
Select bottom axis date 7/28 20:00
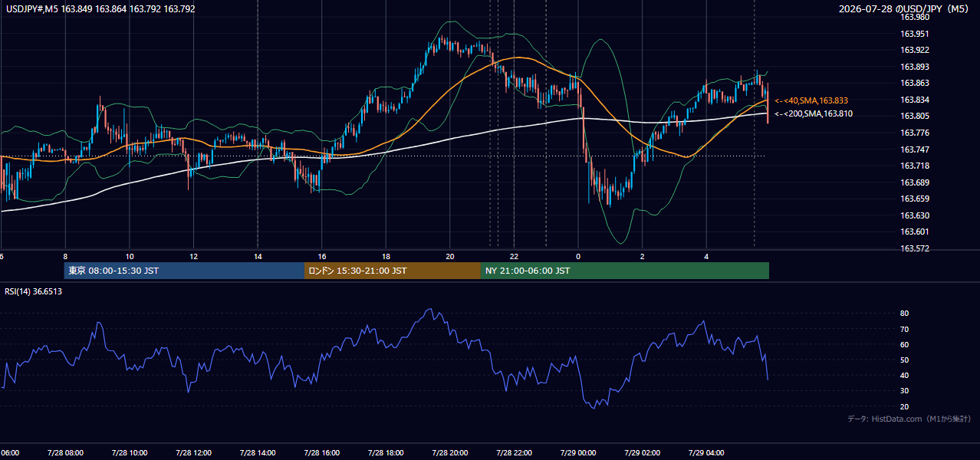coord(450,453)
